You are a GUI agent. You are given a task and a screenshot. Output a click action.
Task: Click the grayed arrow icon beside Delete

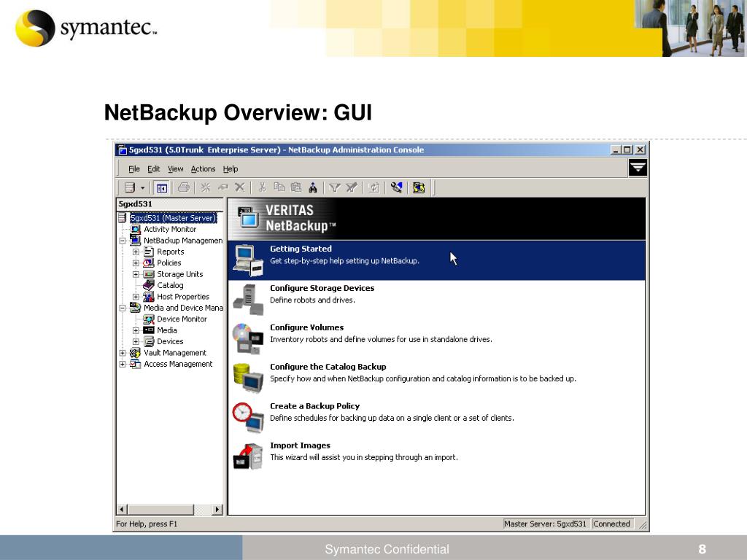coord(222,187)
